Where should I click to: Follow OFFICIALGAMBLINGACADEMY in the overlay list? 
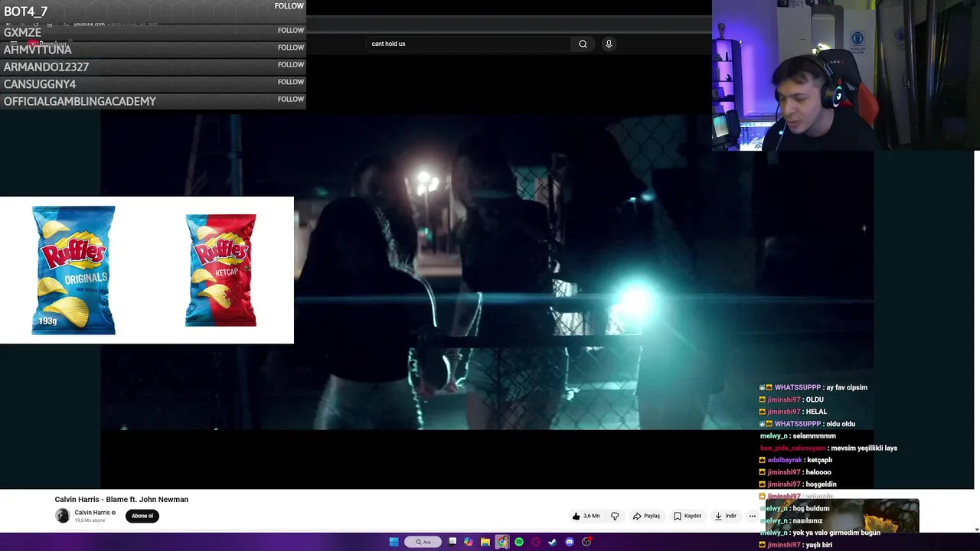tap(291, 99)
